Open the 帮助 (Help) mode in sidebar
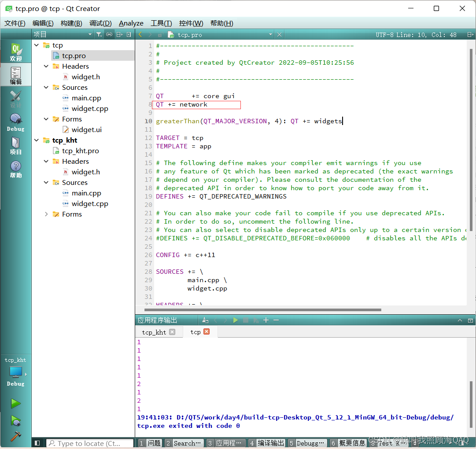The image size is (476, 449). tap(15, 166)
